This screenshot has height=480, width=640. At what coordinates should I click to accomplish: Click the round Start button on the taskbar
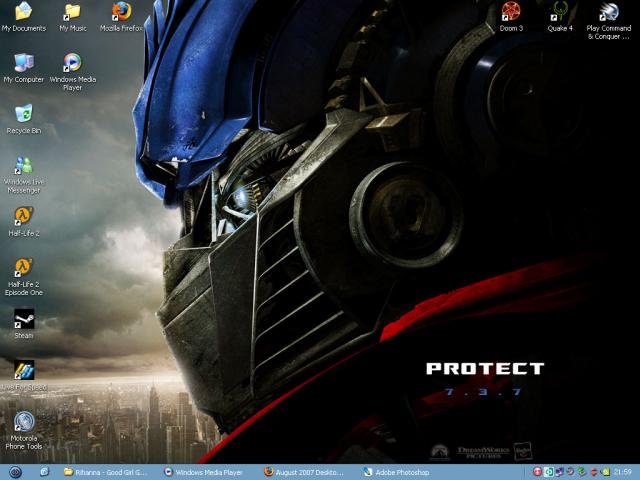tap(15, 472)
